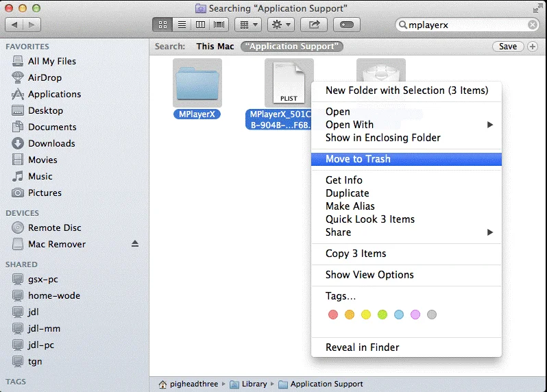Open the Arrange items dropdown
The image size is (547, 392).
coord(247,25)
